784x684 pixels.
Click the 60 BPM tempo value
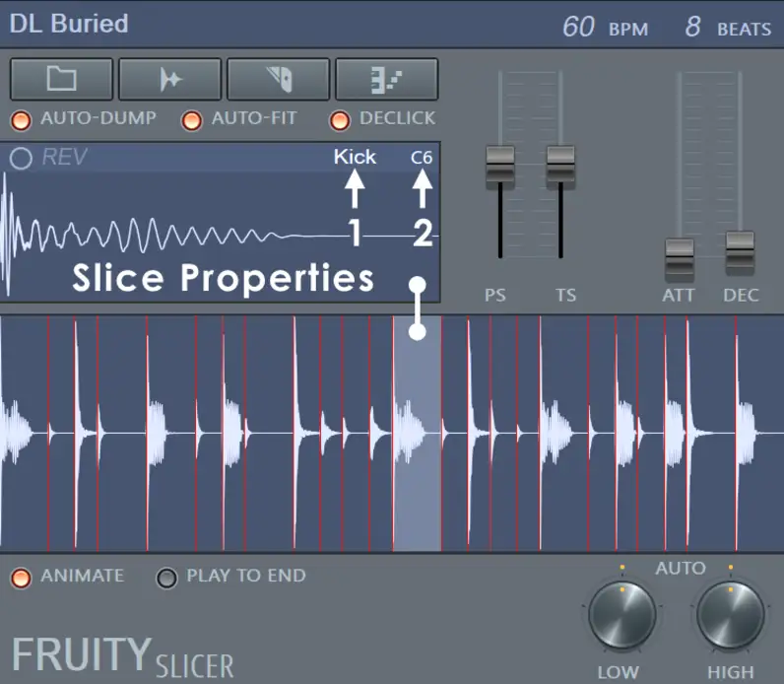[x=578, y=27]
